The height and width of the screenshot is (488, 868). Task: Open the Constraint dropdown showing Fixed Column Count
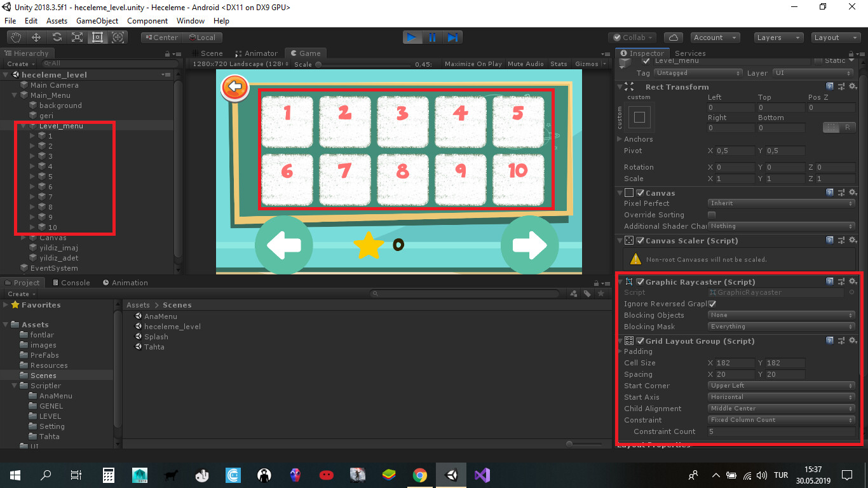tap(780, 419)
